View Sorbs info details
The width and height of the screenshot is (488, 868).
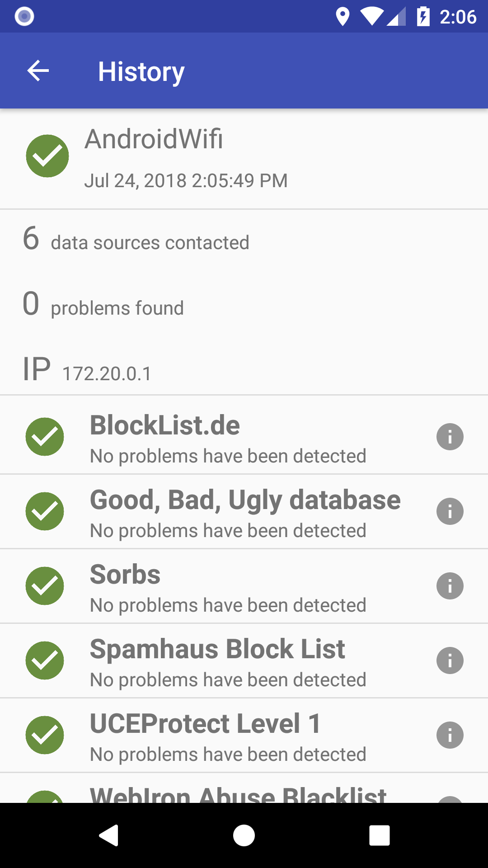click(x=450, y=586)
